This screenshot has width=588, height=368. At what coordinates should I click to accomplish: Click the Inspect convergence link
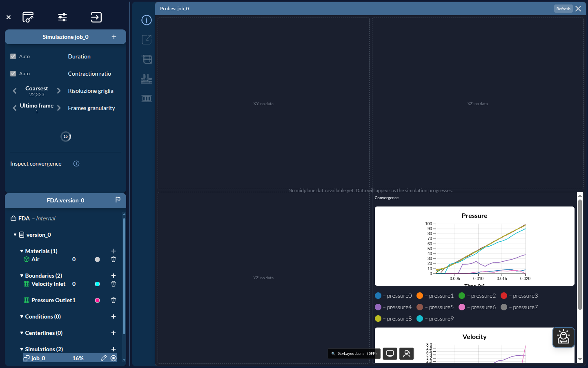(36, 164)
